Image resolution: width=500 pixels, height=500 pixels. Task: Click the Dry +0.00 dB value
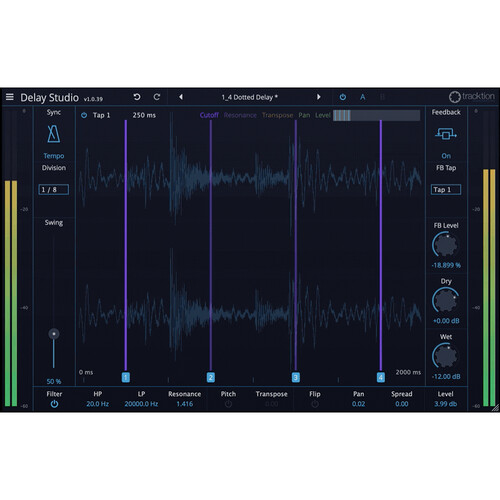pos(446,321)
